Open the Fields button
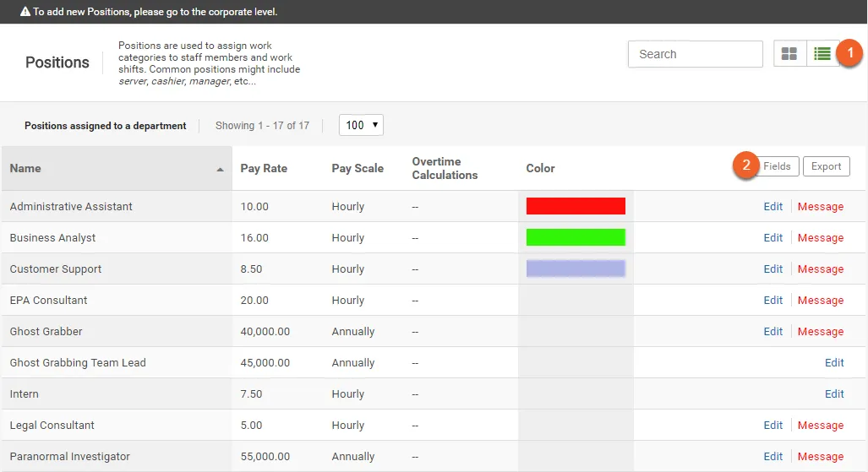This screenshot has height=472, width=868. coord(777,166)
